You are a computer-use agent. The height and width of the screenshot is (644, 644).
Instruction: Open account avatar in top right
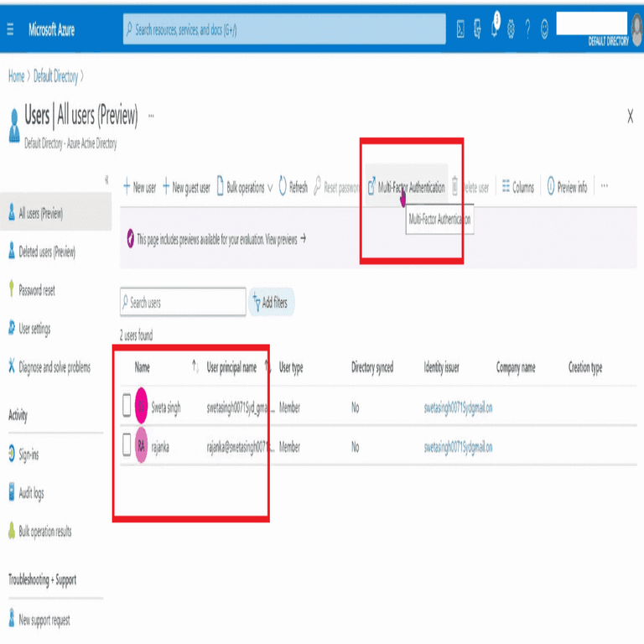pyautogui.click(x=638, y=29)
